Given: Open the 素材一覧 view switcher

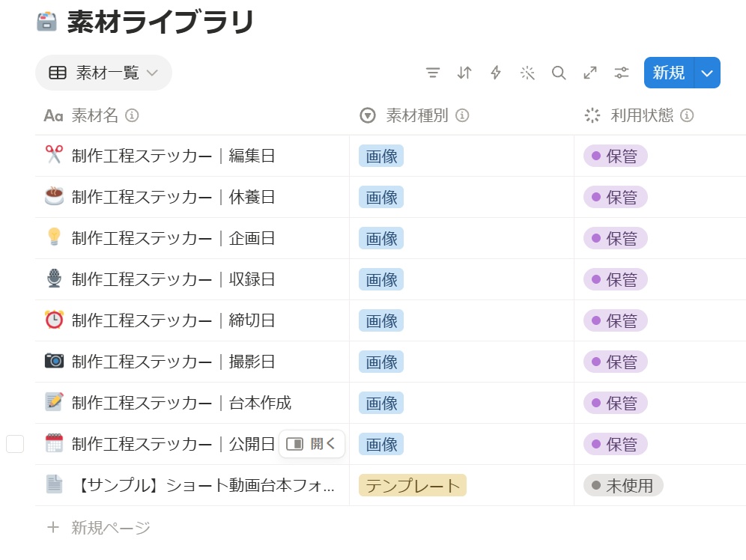Looking at the screenshot, I should [103, 73].
